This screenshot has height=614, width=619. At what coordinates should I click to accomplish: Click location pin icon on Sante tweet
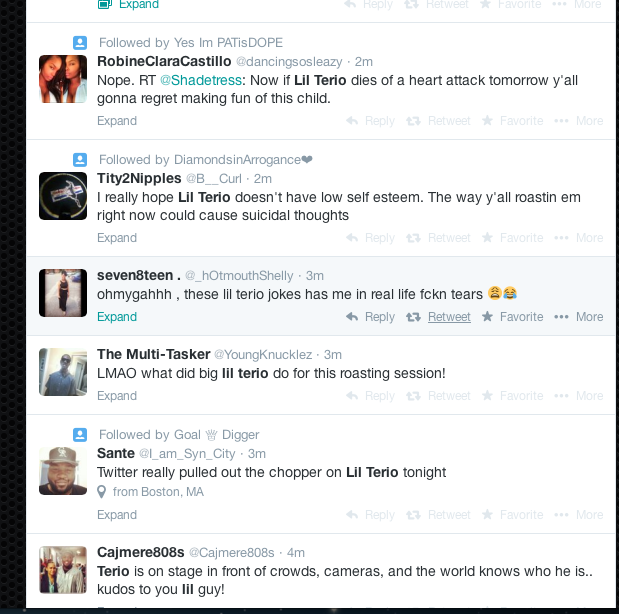[101, 492]
